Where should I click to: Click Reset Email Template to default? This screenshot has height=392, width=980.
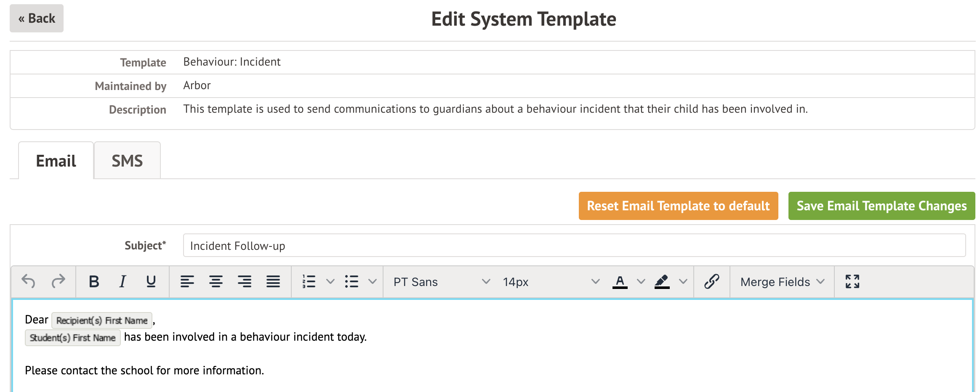[x=678, y=206]
